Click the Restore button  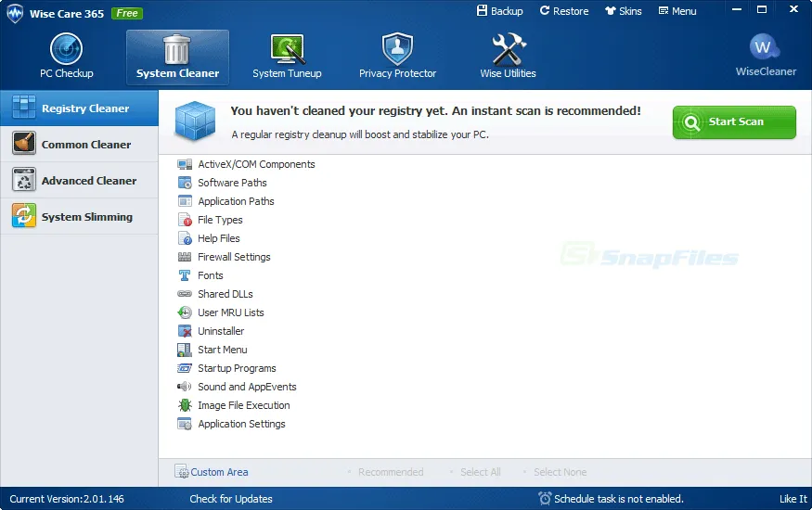click(564, 11)
